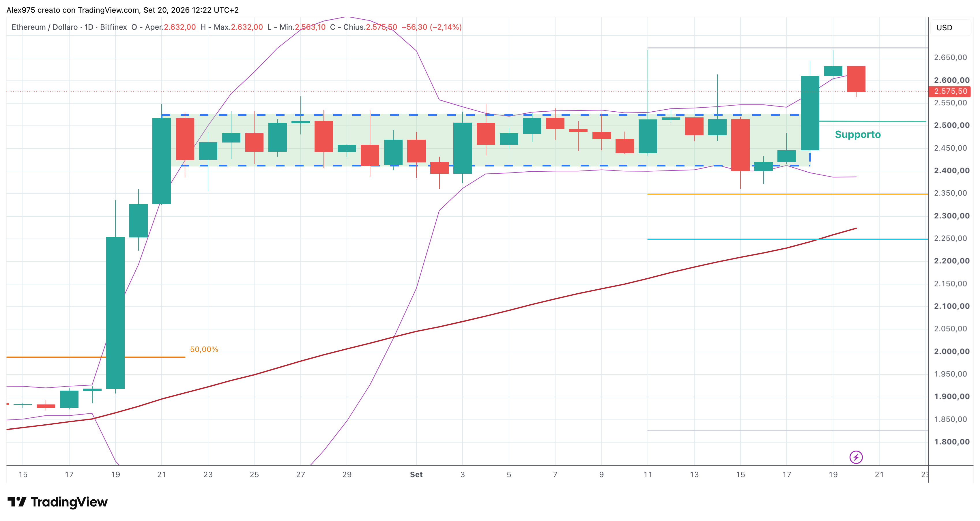Image resolution: width=980 pixels, height=521 pixels.
Task: Click the orange 50,00% retracement label
Action: (x=204, y=349)
